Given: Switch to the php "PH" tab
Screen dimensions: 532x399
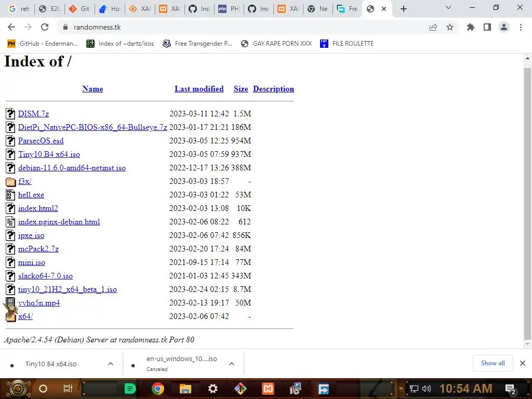Looking at the screenshot, I should point(229,9).
